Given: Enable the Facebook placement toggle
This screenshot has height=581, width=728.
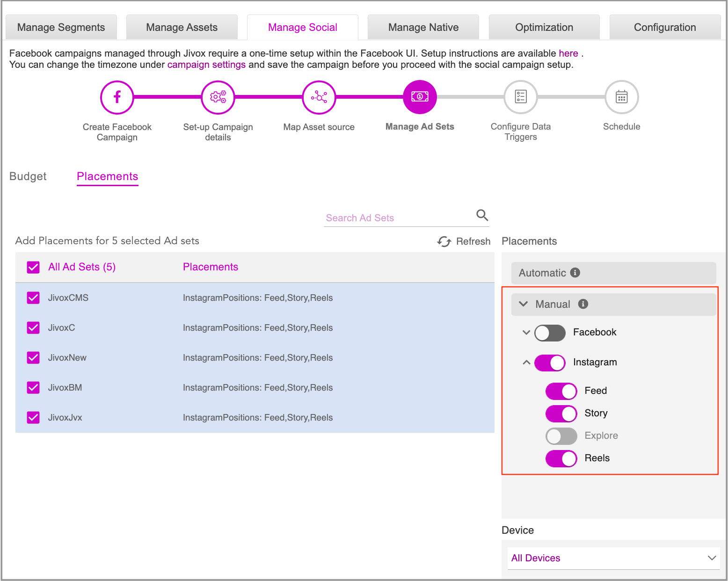Looking at the screenshot, I should pos(550,333).
